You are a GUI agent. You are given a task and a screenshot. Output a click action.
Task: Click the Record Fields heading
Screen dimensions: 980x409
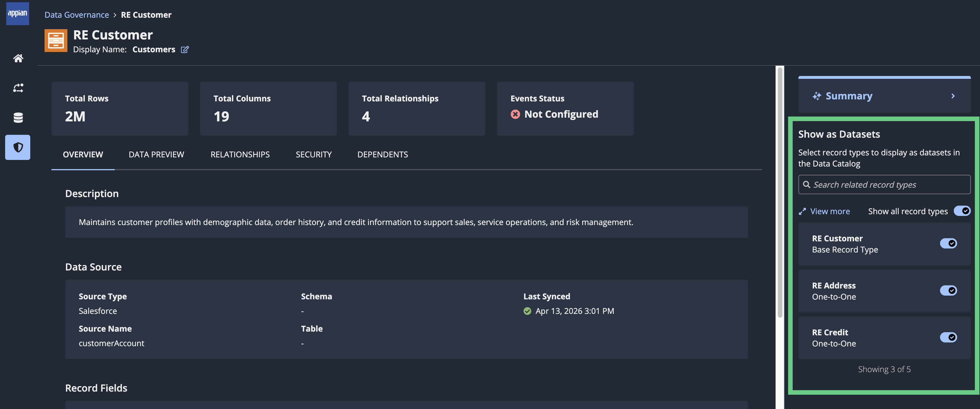coord(96,388)
